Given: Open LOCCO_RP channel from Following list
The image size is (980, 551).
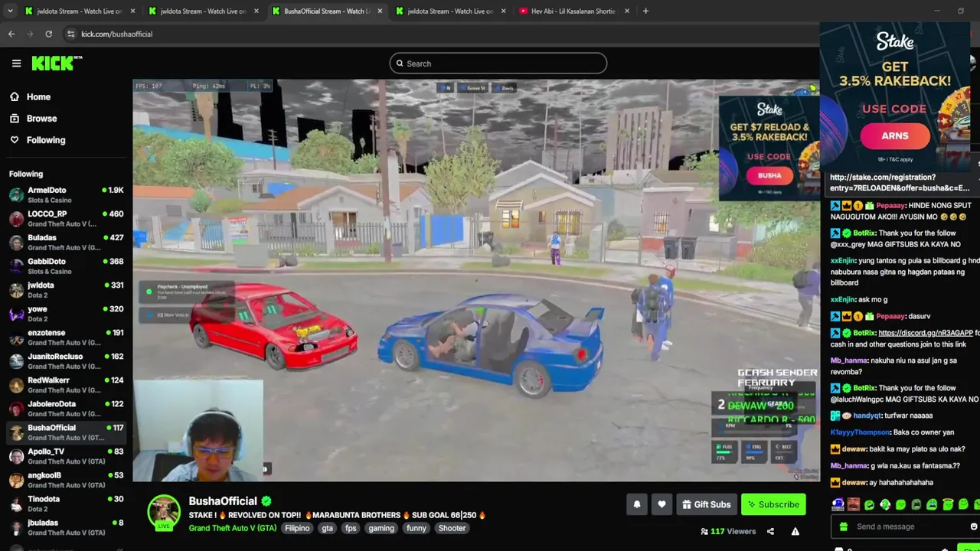Looking at the screenshot, I should (x=66, y=218).
